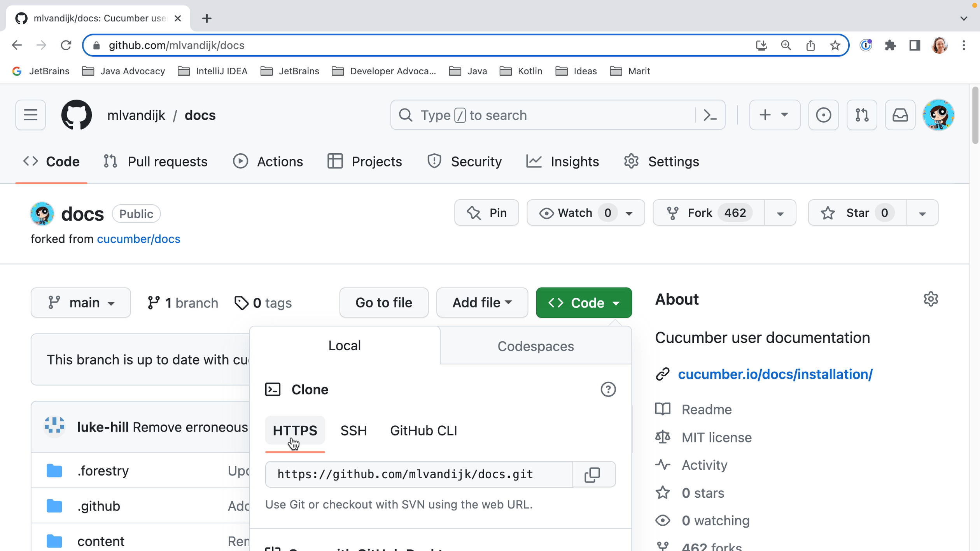The image size is (980, 551).
Task: Pin the docs repository
Action: [486, 213]
